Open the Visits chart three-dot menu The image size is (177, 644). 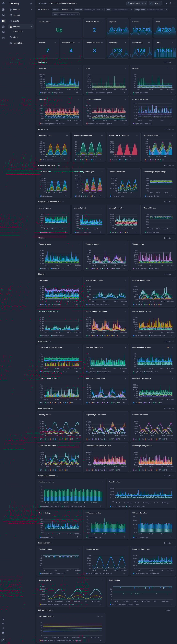172,22
